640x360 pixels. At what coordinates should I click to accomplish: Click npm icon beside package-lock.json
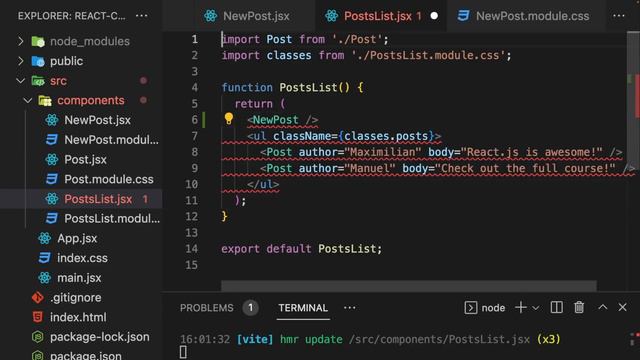[x=38, y=337]
